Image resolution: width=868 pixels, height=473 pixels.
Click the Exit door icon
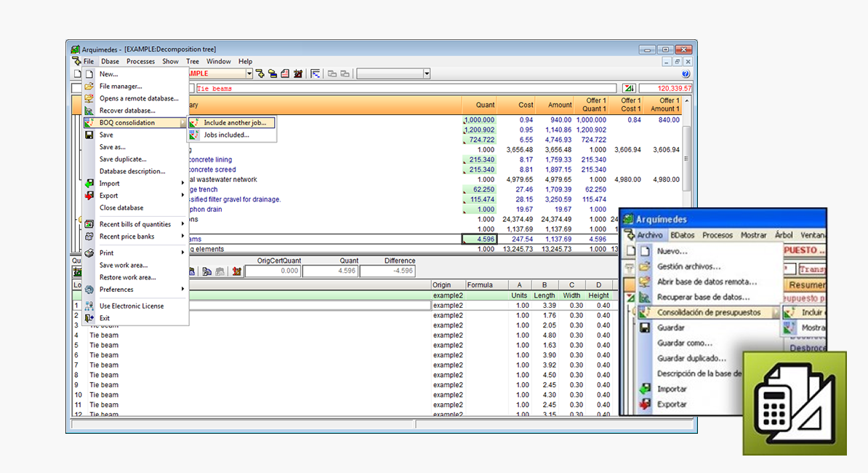[x=89, y=318]
